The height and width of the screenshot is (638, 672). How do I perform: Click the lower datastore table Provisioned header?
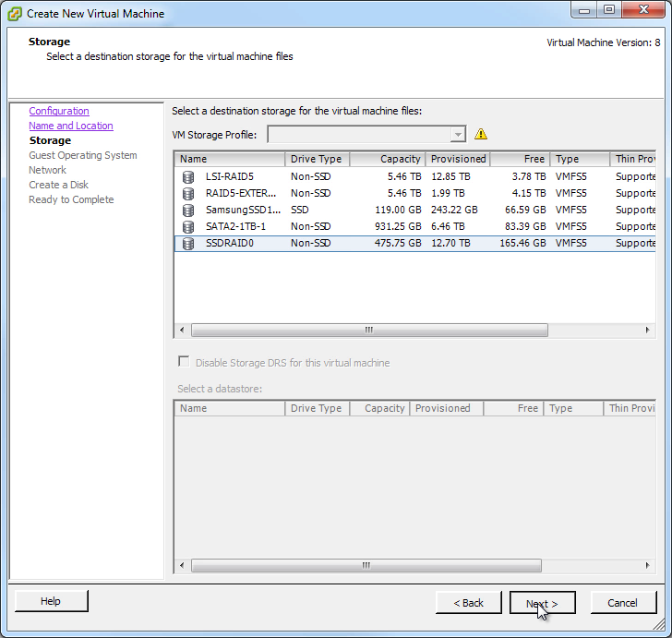(x=447, y=409)
